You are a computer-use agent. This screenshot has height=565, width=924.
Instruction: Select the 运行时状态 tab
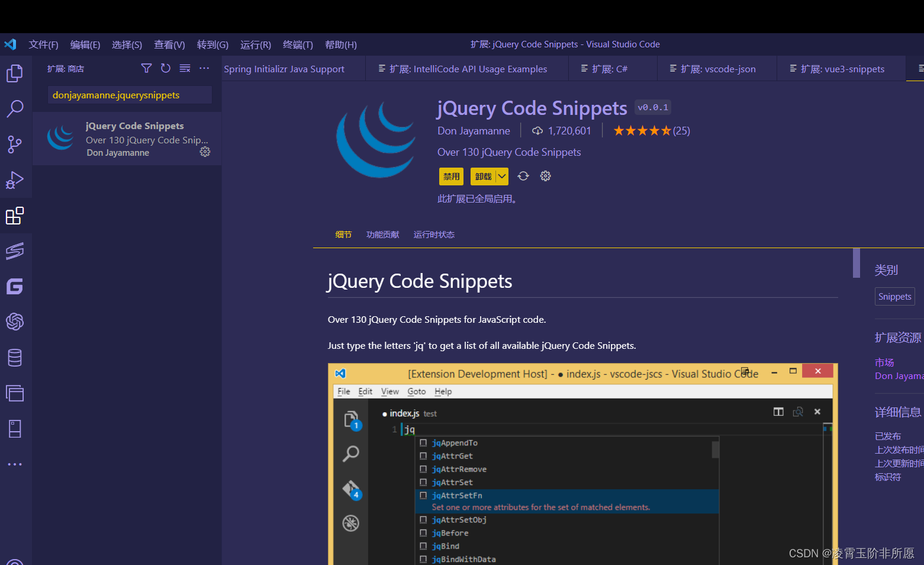(434, 235)
